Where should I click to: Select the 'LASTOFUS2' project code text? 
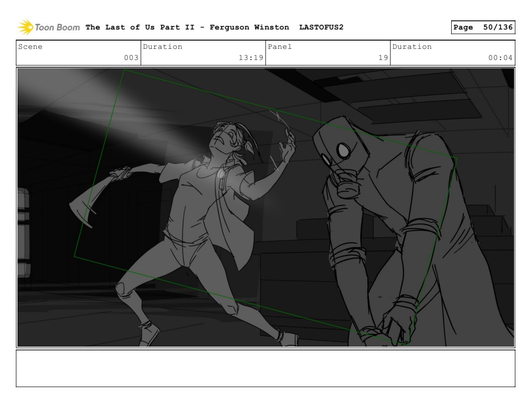point(321,27)
